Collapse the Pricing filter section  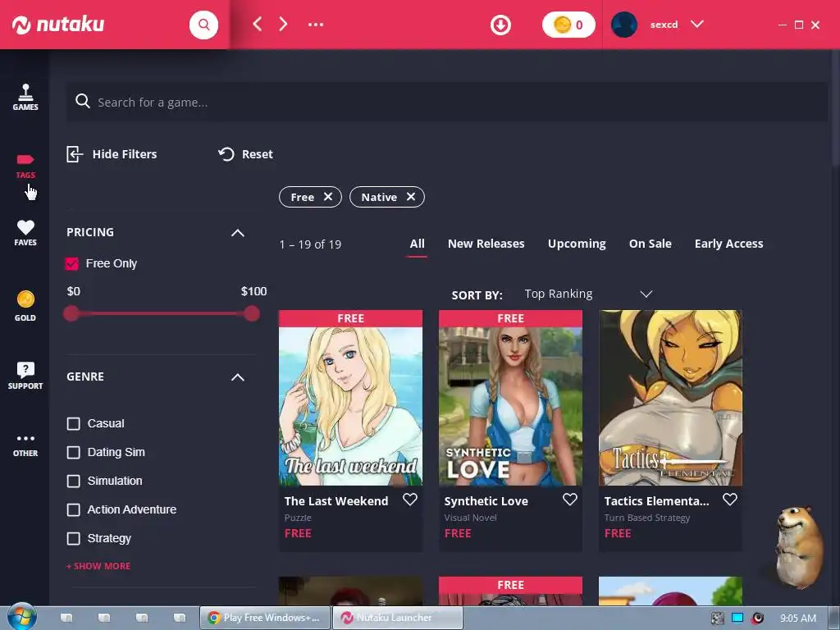[237, 233]
